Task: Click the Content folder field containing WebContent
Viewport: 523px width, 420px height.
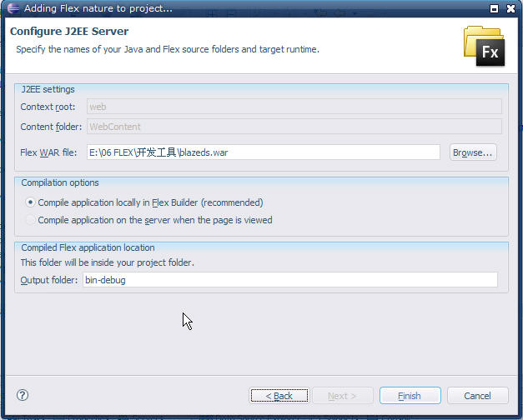Action: 294,127
